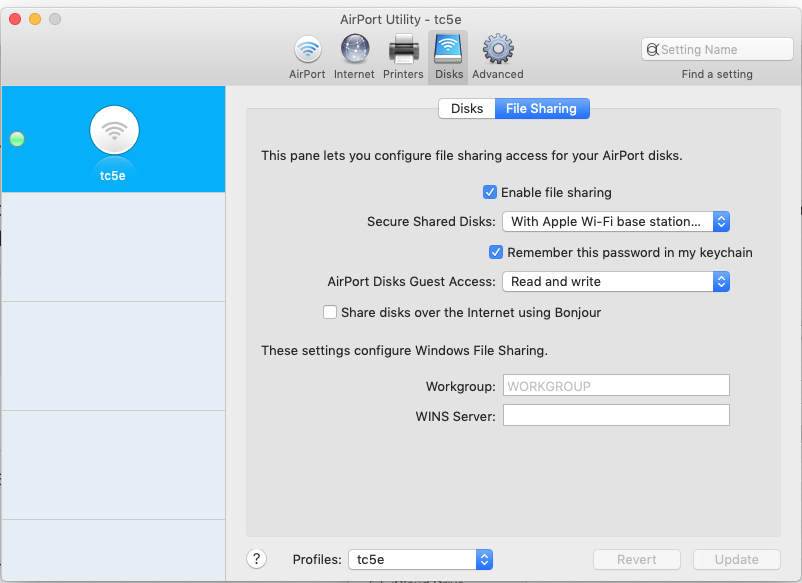Click the 'Find a setting' label

[x=717, y=74]
